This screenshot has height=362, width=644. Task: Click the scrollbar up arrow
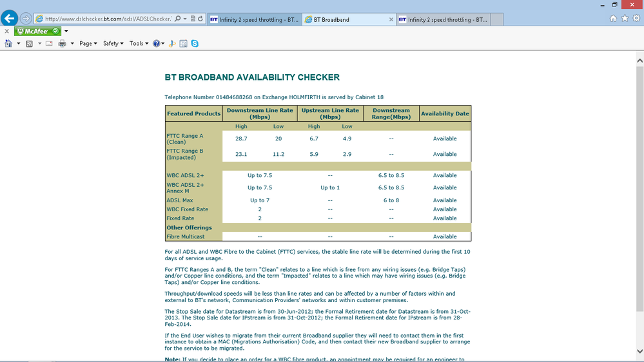(640, 61)
